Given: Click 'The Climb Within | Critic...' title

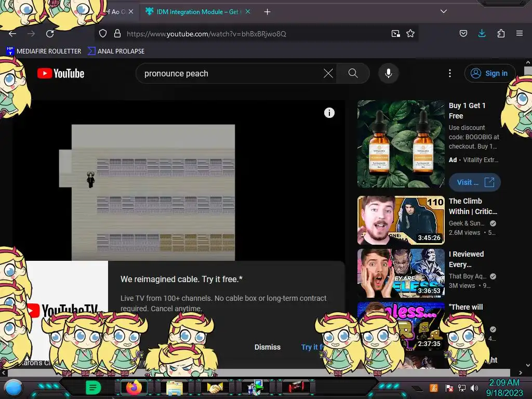Looking at the screenshot, I should tap(473, 206).
